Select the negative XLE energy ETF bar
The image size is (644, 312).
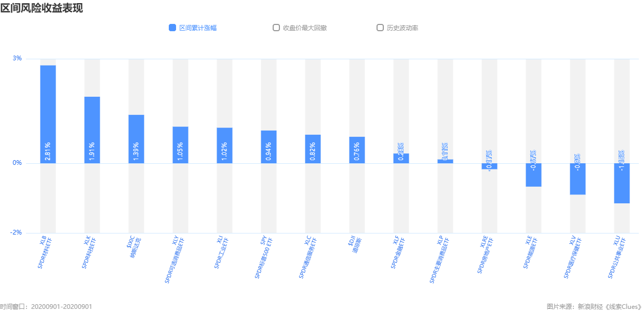click(533, 175)
